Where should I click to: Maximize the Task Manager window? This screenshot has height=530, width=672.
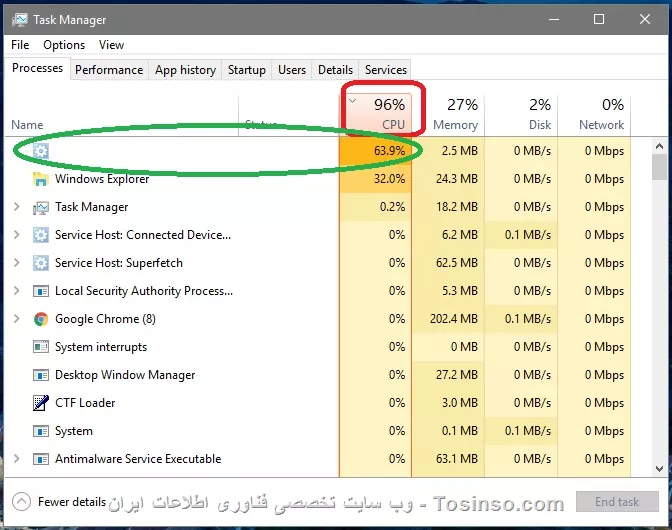[x=599, y=19]
